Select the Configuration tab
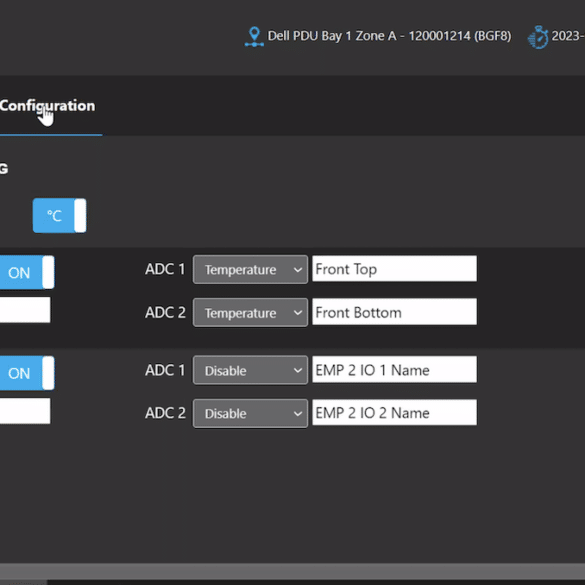This screenshot has height=585, width=585. click(x=47, y=106)
